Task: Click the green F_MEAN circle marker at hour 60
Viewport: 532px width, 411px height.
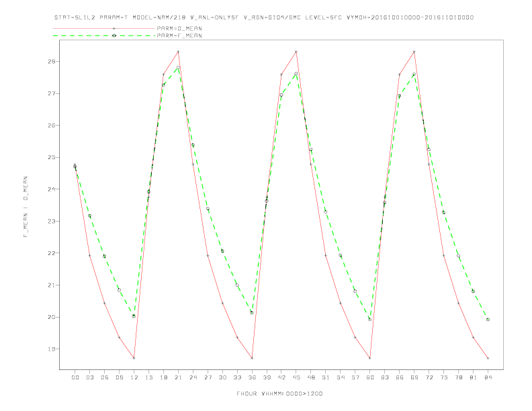Action: click(x=370, y=319)
